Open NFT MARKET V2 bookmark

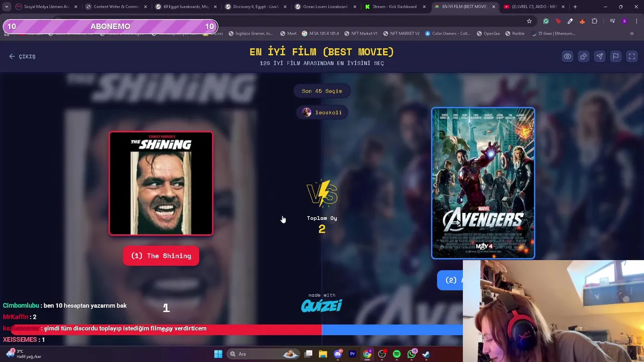click(401, 34)
